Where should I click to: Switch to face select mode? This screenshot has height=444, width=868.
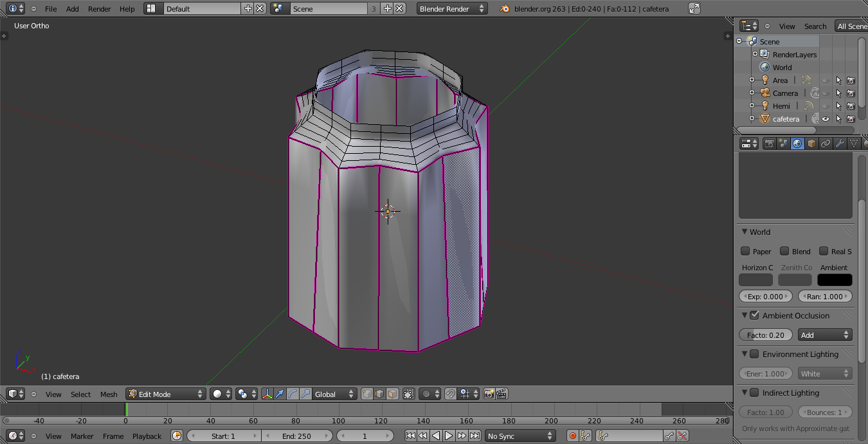392,394
